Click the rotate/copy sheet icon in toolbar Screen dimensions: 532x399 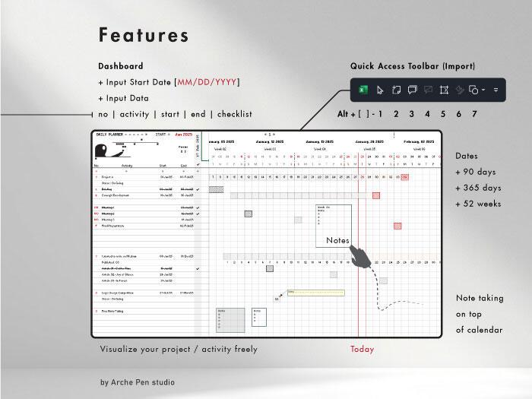point(396,90)
